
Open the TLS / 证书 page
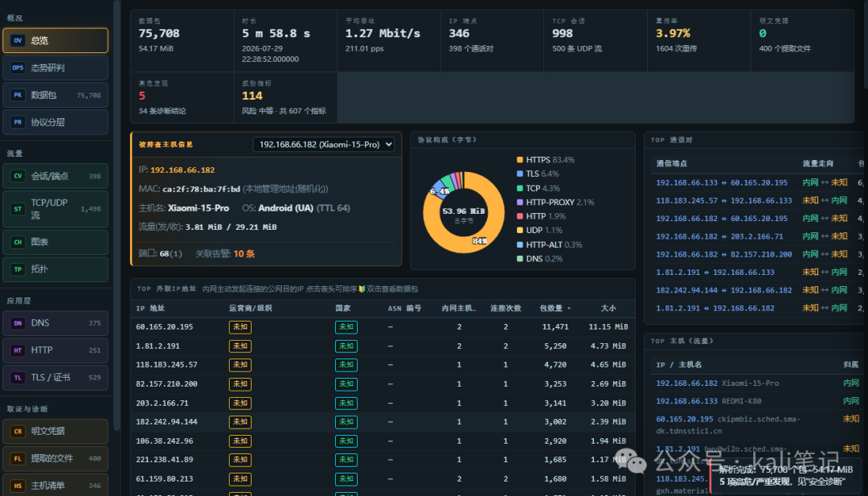tap(55, 378)
